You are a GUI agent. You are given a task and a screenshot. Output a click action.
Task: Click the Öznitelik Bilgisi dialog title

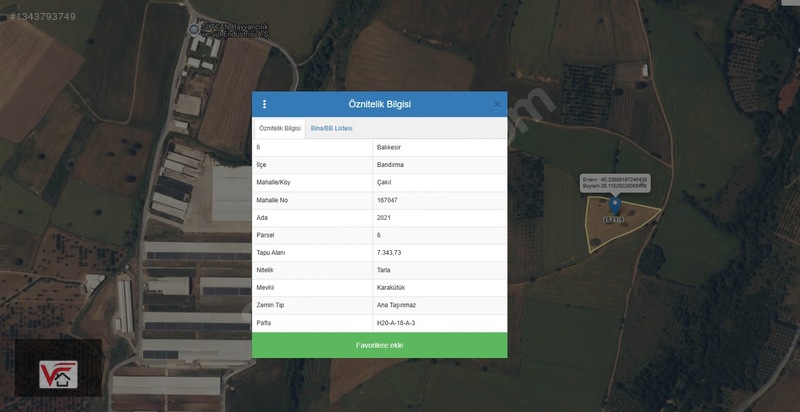[x=380, y=105]
